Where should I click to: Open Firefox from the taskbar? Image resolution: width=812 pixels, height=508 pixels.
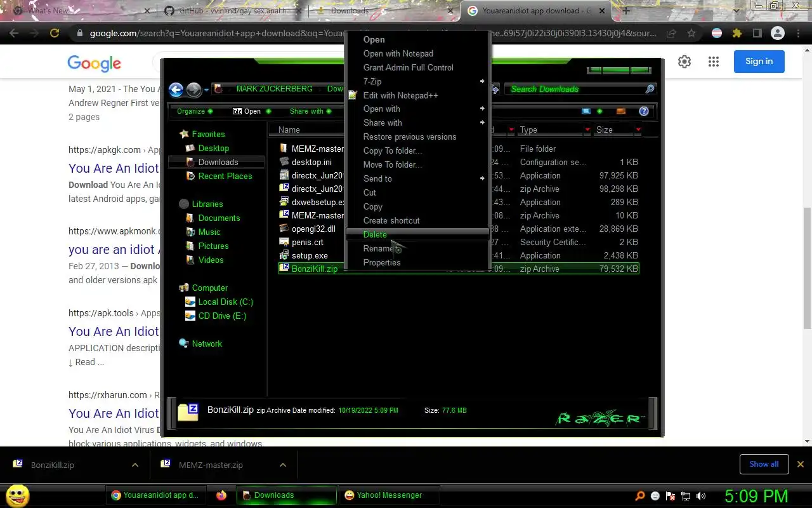[221, 495]
